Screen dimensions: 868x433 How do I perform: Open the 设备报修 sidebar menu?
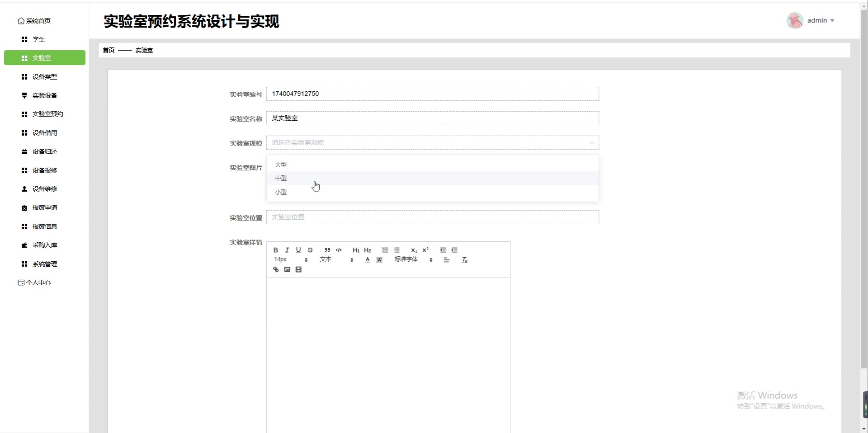click(x=45, y=170)
